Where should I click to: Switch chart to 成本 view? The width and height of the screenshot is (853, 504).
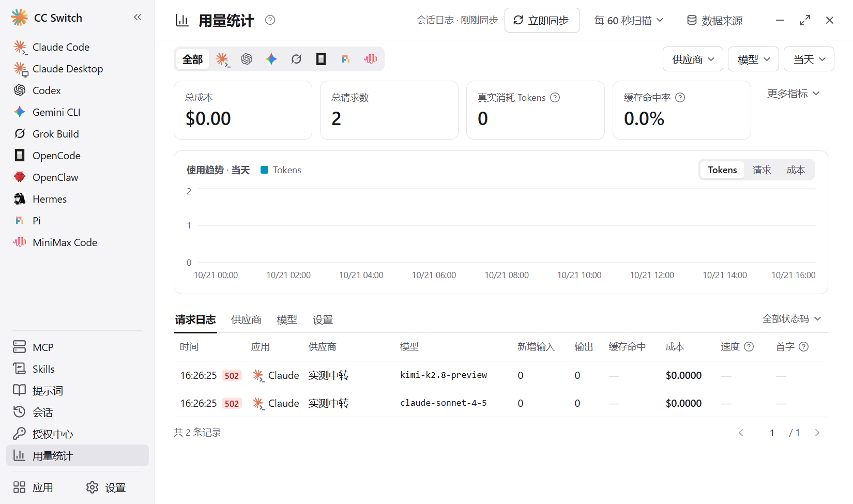[x=796, y=170]
